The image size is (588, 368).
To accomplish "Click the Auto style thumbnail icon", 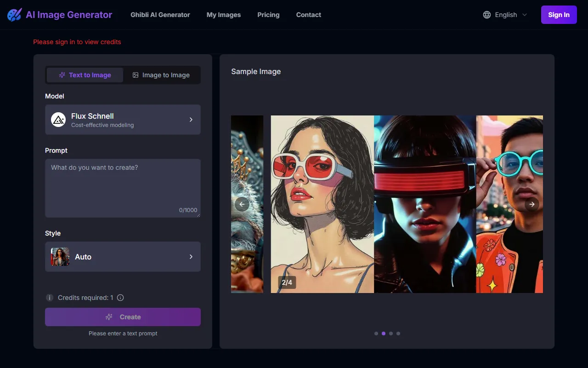I will 60,257.
